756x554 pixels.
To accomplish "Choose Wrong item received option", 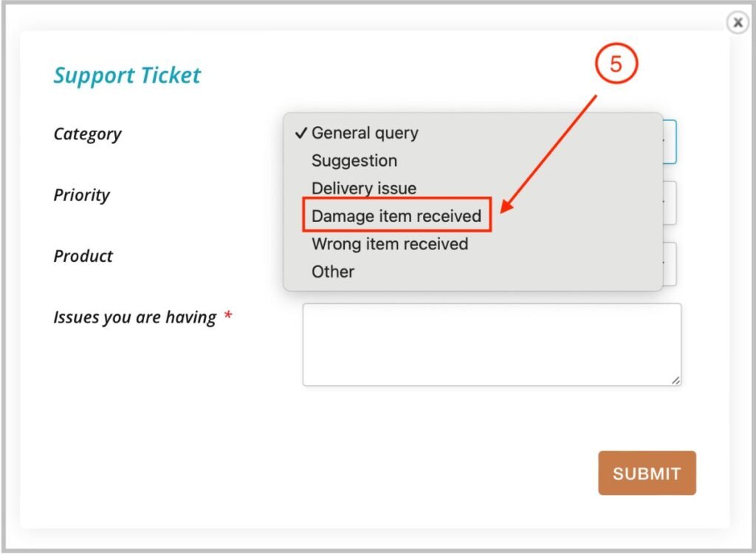I will [x=390, y=244].
